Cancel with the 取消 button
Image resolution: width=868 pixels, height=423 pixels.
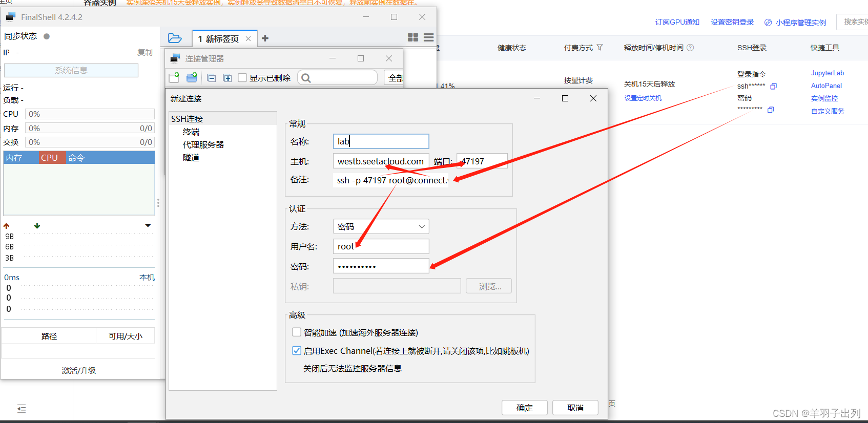575,408
